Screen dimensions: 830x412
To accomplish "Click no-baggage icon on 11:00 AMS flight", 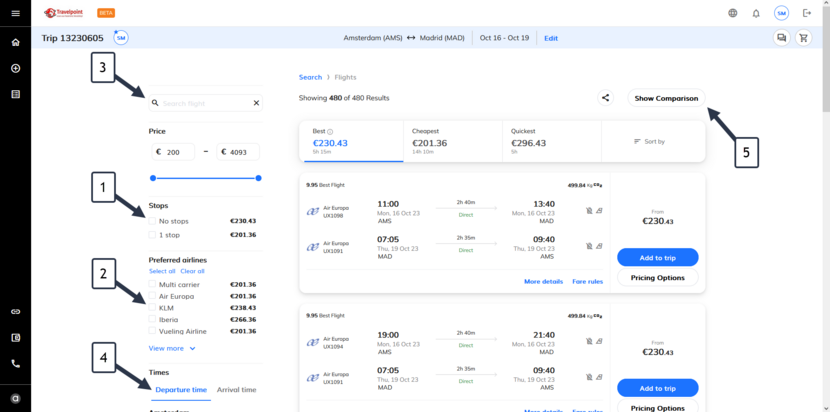I will coord(589,211).
